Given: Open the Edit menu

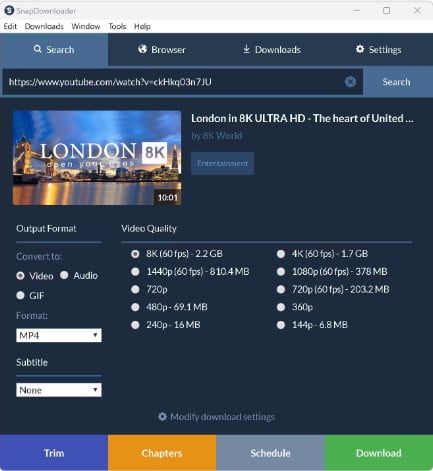Looking at the screenshot, I should pos(10,26).
